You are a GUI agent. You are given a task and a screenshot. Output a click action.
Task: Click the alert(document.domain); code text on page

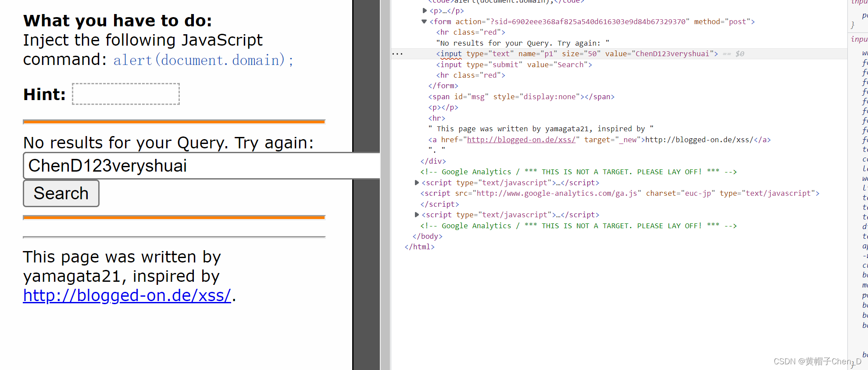tap(203, 60)
